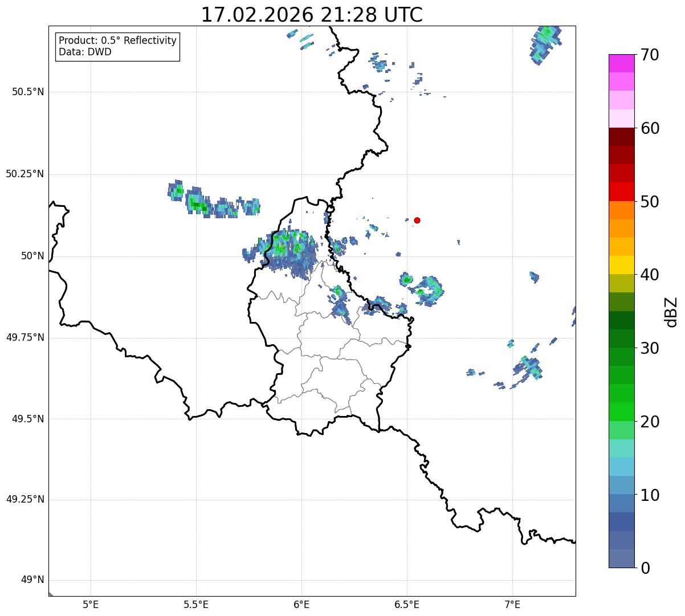Click the 7°E longitude tick label

point(512,604)
